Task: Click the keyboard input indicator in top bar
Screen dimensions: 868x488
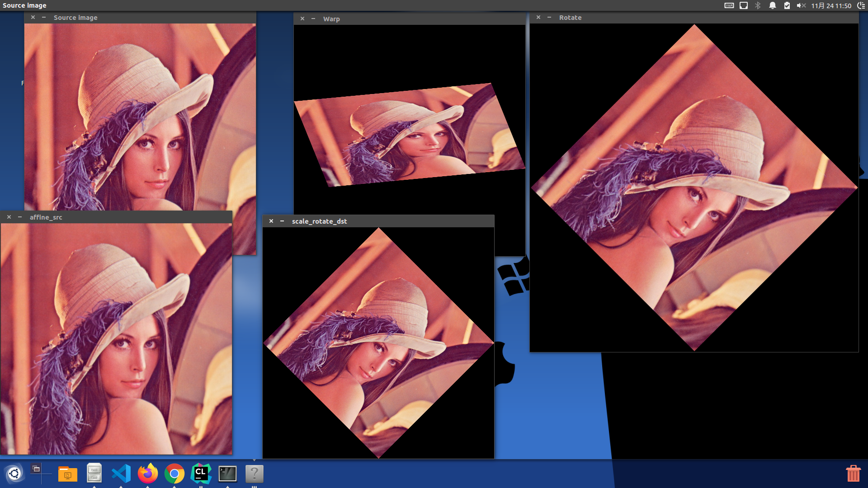Action: tap(729, 5)
